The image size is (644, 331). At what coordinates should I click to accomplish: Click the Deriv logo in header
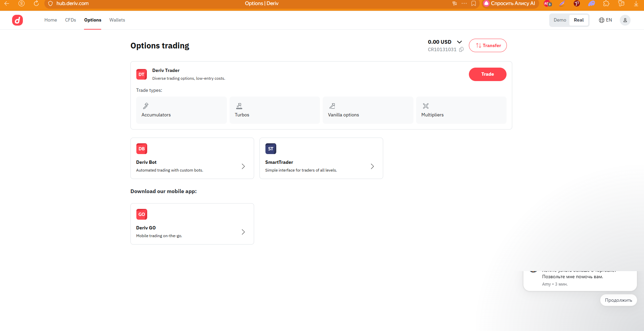(17, 20)
